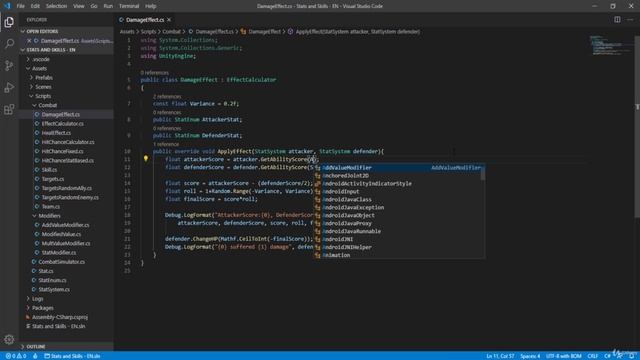Expand the Logs folder

(38, 298)
